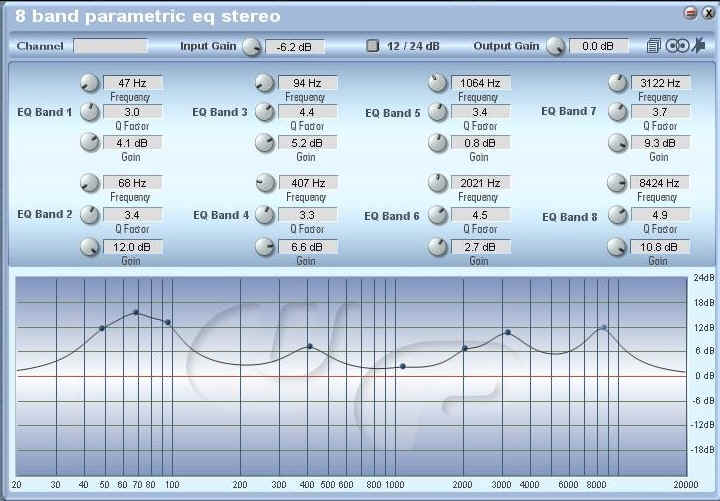Select the curve handle at 94 Hz
The width and height of the screenshot is (720, 501).
pyautogui.click(x=168, y=322)
